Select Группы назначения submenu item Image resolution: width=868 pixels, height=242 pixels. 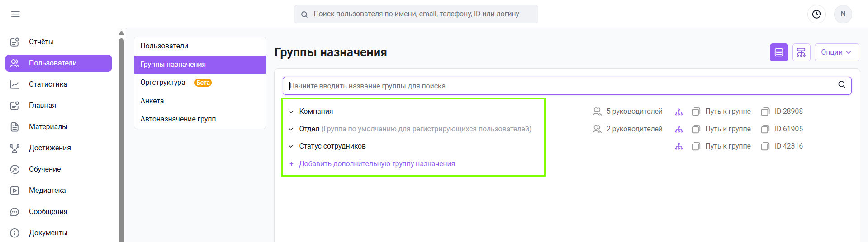199,65
